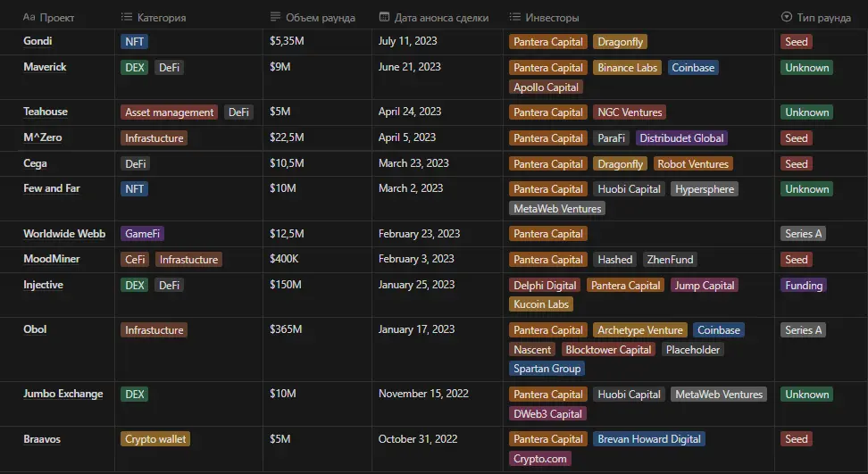Viewport: 868px width, 474px height.
Task: Select the $400K round amount
Action: [284, 259]
